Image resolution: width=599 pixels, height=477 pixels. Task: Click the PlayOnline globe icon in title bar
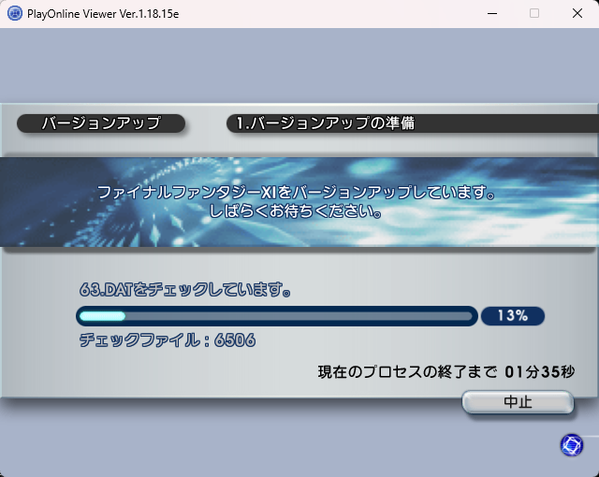(x=15, y=14)
